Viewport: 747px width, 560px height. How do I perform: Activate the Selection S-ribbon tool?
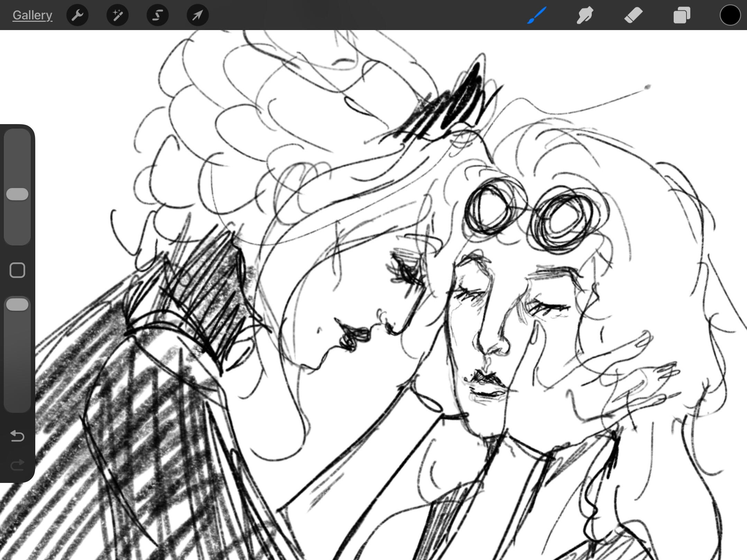(158, 15)
